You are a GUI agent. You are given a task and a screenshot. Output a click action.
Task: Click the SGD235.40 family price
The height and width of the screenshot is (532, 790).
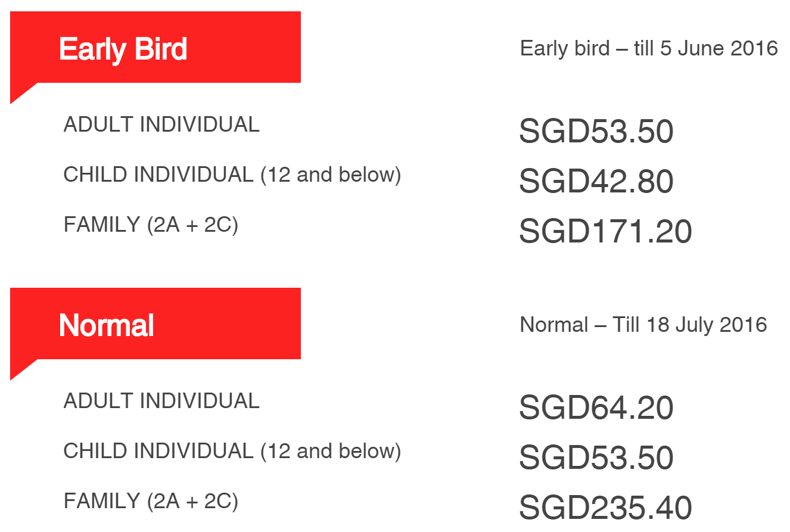(x=605, y=508)
